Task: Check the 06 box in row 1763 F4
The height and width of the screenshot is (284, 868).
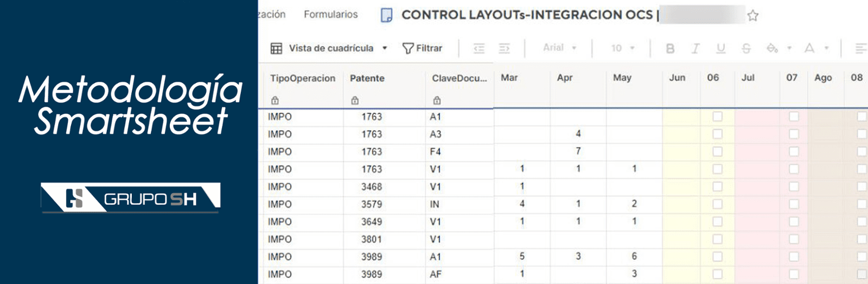Action: click(717, 151)
